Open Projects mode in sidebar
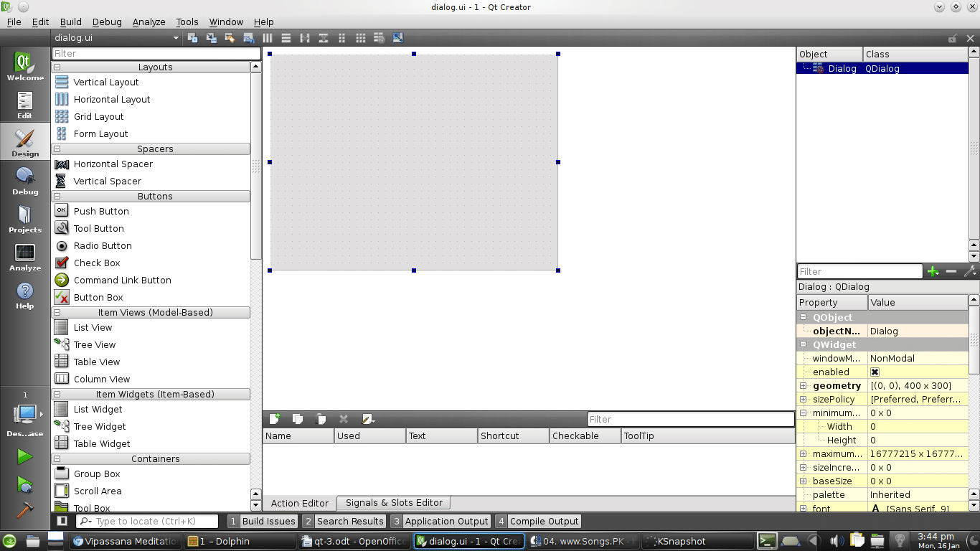This screenshot has height=551, width=980. pyautogui.click(x=25, y=218)
